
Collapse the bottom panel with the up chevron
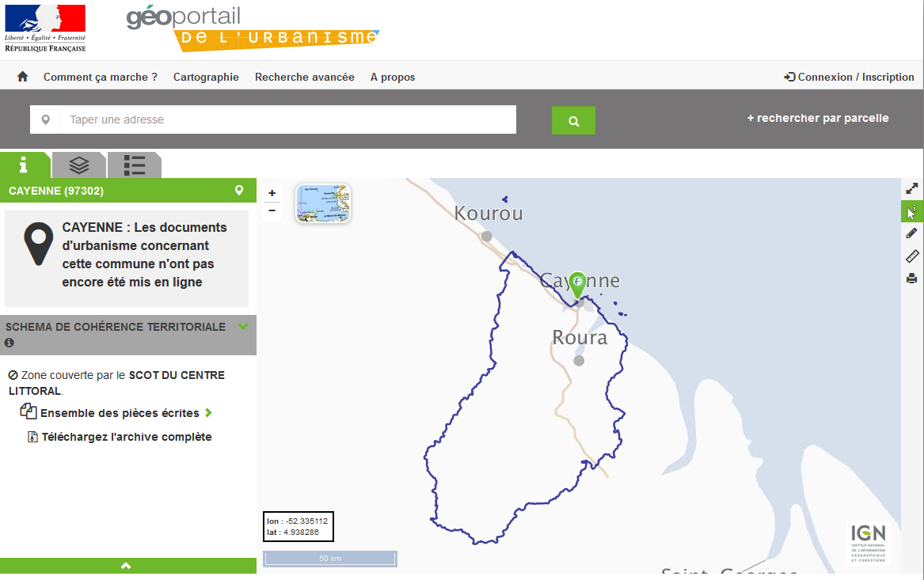pos(126,566)
